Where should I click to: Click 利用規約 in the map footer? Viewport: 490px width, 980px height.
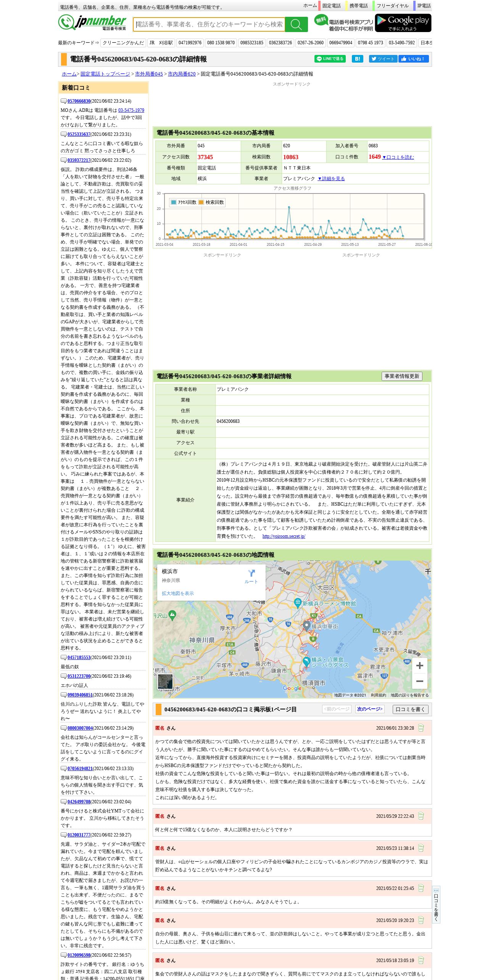pyautogui.click(x=378, y=695)
